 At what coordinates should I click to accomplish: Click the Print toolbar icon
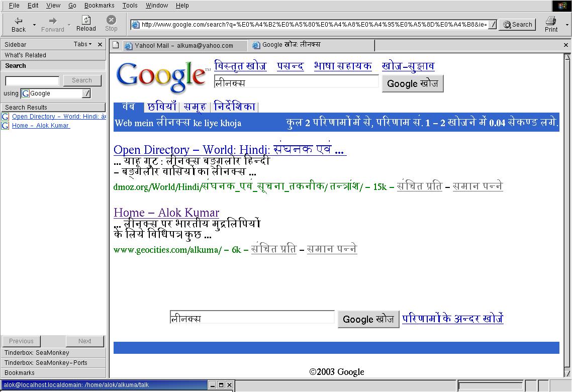click(551, 21)
